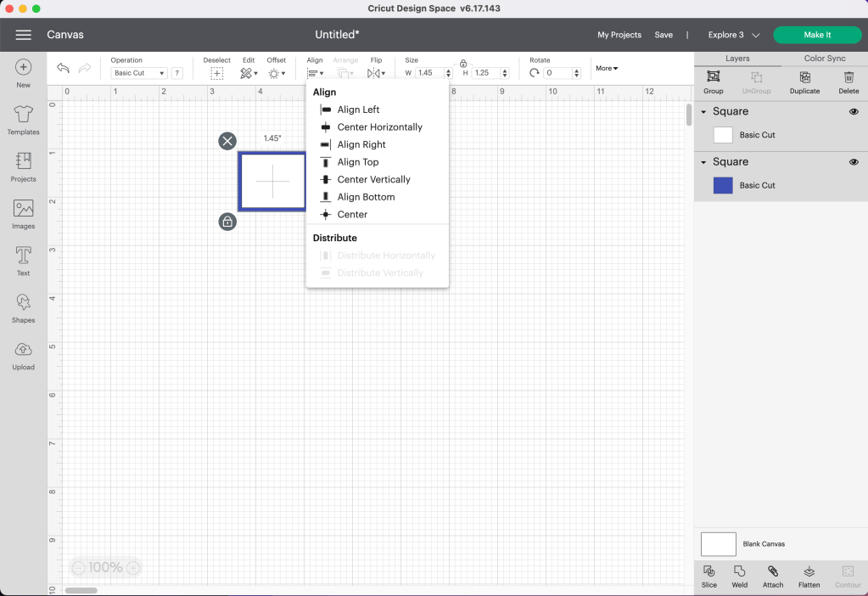
Task: Toggle visibility of the second Square layer
Action: tap(854, 162)
